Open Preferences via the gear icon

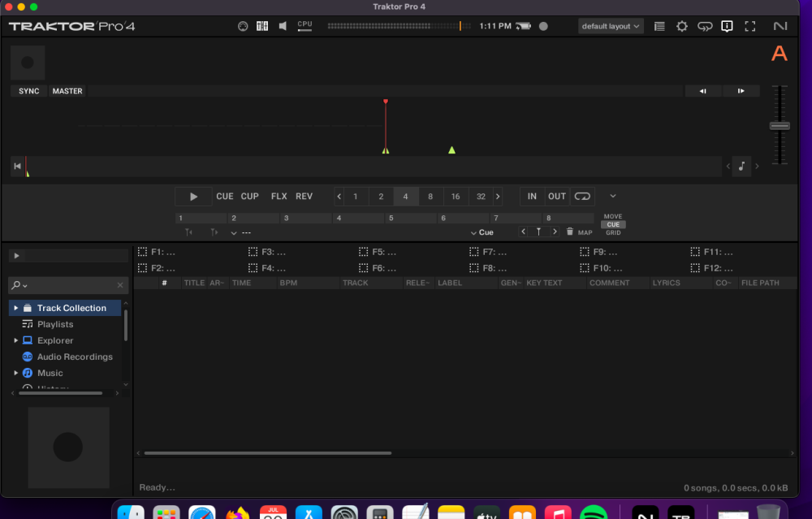point(682,26)
